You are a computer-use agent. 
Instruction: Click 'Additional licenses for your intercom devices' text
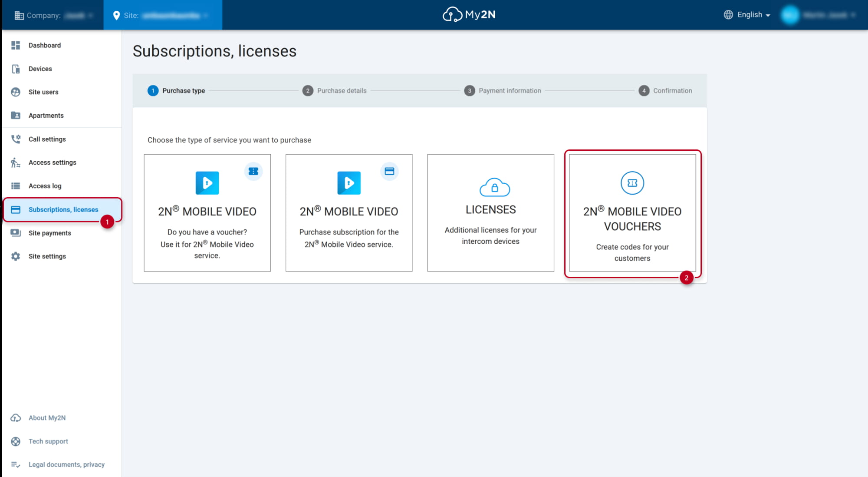point(490,235)
